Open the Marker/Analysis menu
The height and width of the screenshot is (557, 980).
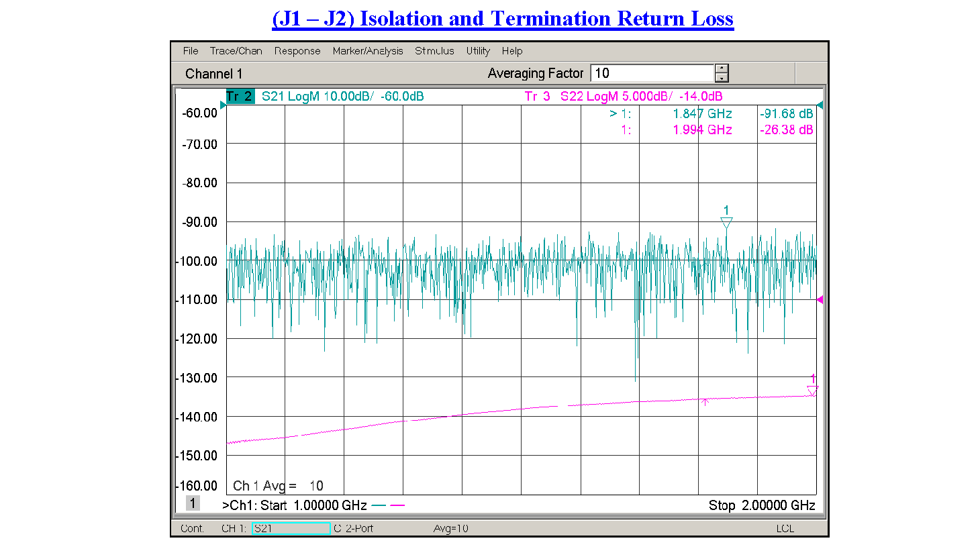pos(367,51)
